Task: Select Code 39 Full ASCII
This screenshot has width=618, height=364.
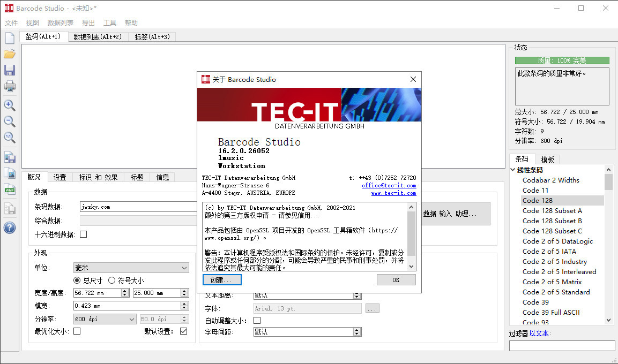Action: [x=550, y=312]
